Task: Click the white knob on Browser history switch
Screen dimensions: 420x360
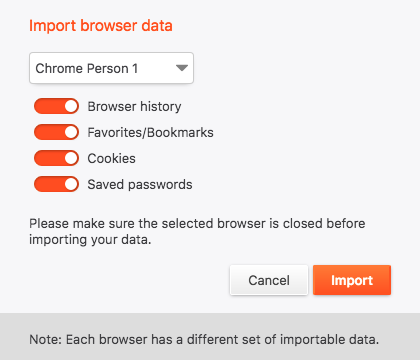Action: (x=71, y=106)
